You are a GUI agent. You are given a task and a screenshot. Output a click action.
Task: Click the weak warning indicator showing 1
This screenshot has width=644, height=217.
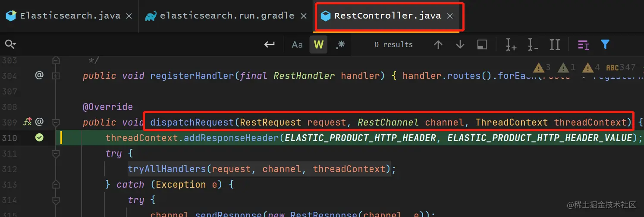coord(566,67)
